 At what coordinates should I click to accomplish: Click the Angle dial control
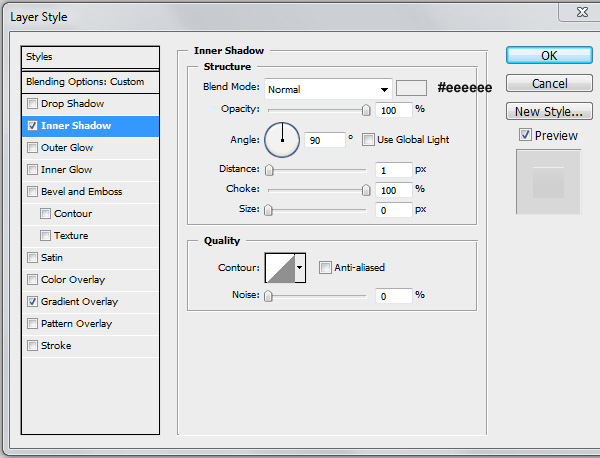click(x=282, y=140)
